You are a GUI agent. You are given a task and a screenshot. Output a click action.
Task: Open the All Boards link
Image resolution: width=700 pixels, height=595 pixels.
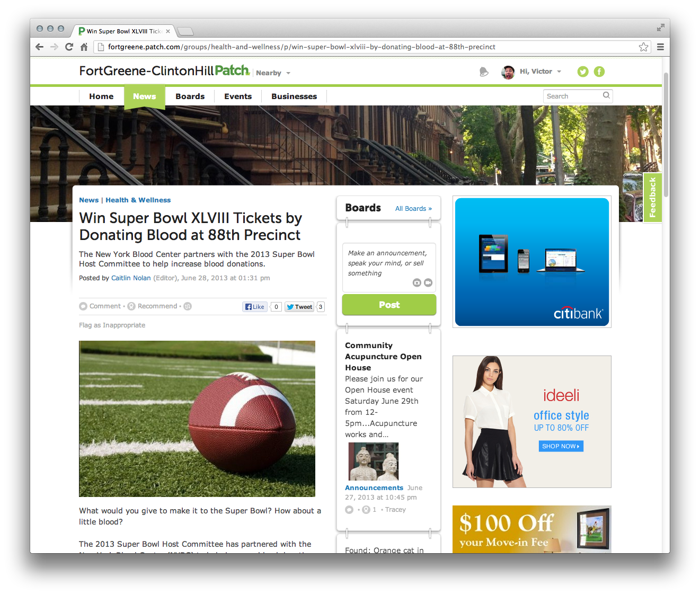tap(413, 209)
